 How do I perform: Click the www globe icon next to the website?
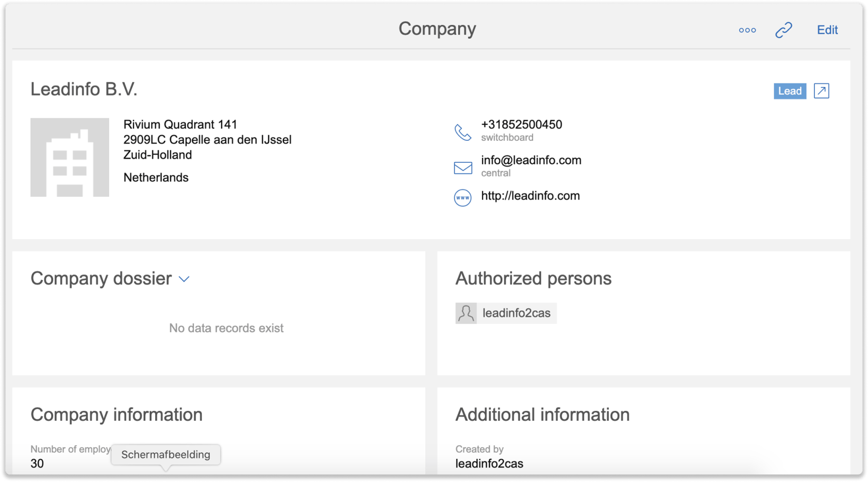coord(462,198)
